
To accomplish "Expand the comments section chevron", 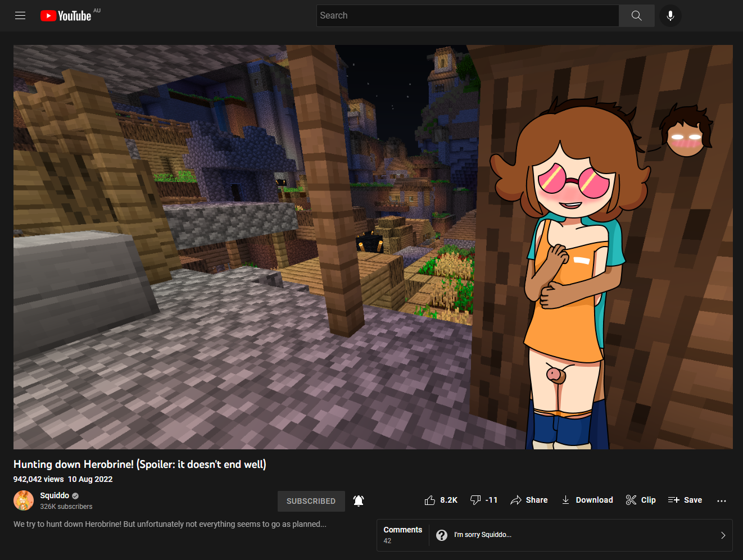I will point(724,535).
